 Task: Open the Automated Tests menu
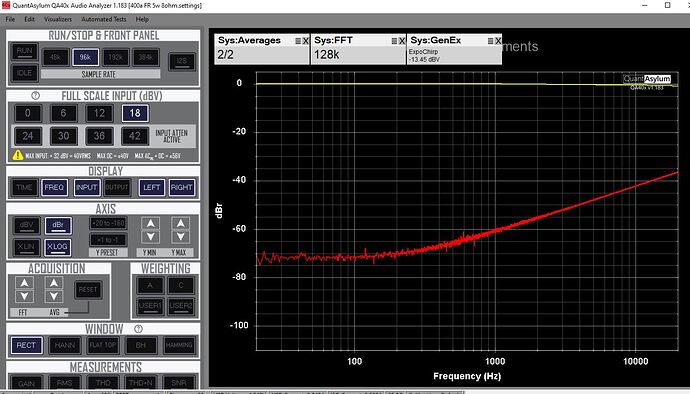coord(103,19)
